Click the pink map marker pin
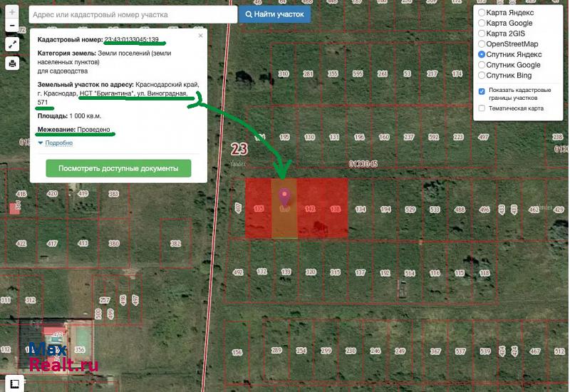 point(285,197)
